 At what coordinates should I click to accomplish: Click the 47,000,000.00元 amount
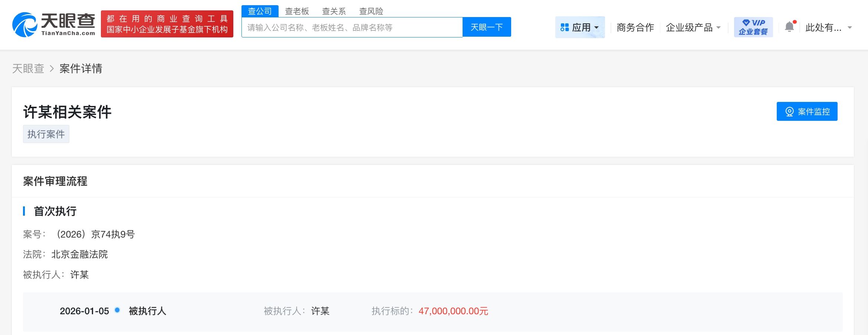point(453,311)
